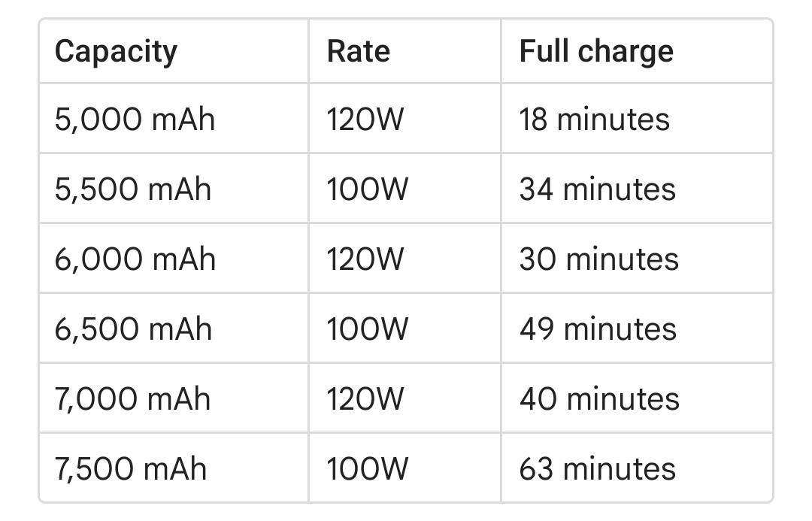Click the 120W rate in the 5,000 mAh row
812x521 pixels.
[x=365, y=120]
